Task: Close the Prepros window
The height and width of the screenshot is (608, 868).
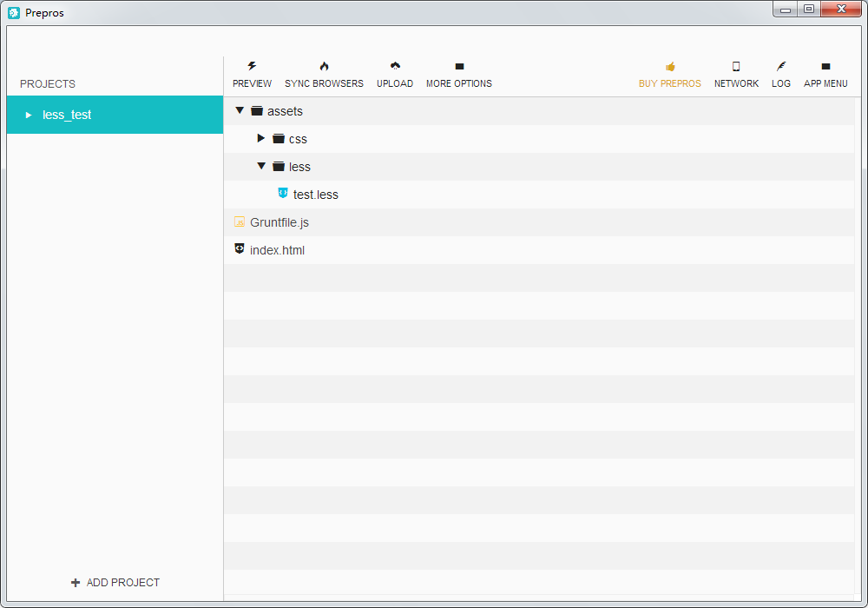Action: 841,10
